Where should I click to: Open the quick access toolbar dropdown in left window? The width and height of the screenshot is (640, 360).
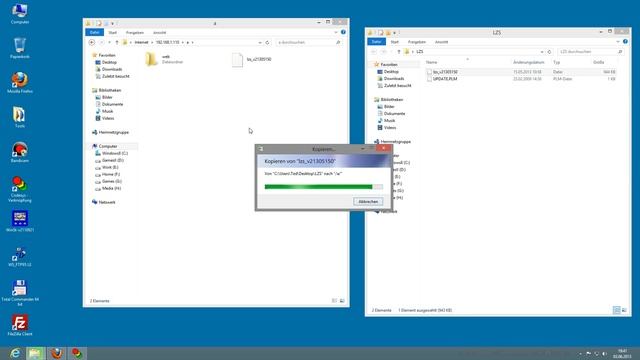coord(113,23)
